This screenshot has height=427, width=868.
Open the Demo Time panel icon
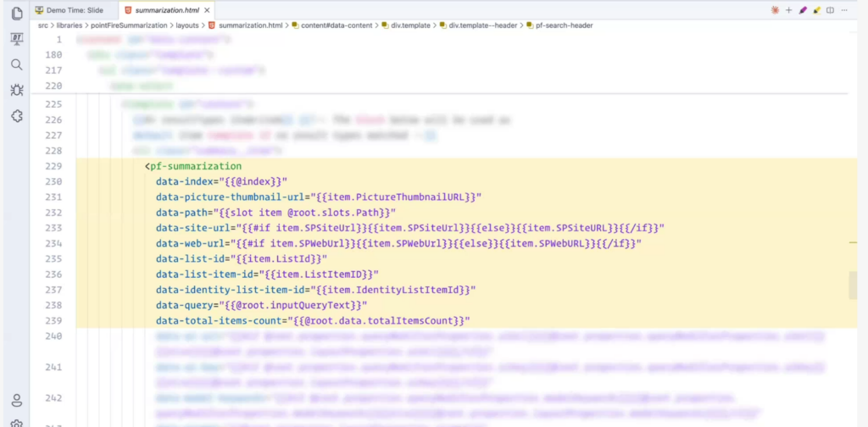[16, 39]
